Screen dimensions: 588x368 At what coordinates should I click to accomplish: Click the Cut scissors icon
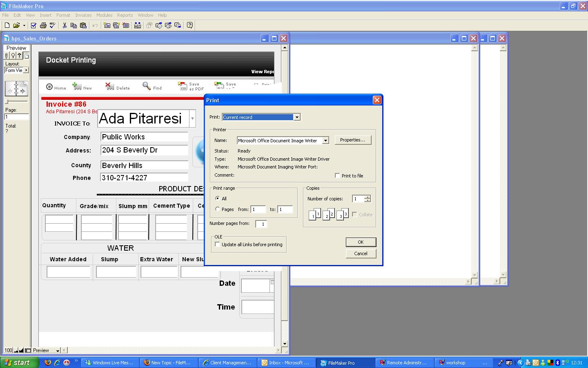tap(65, 25)
